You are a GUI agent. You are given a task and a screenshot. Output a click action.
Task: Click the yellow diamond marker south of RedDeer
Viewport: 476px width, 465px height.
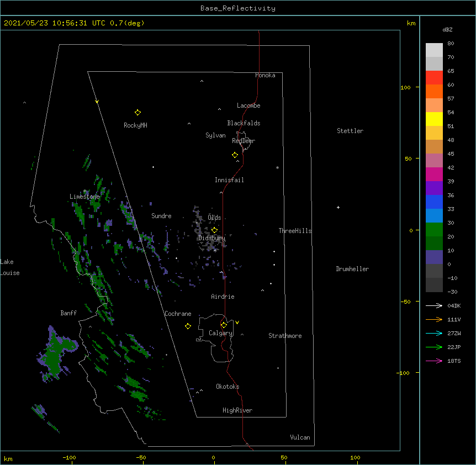[235, 155]
